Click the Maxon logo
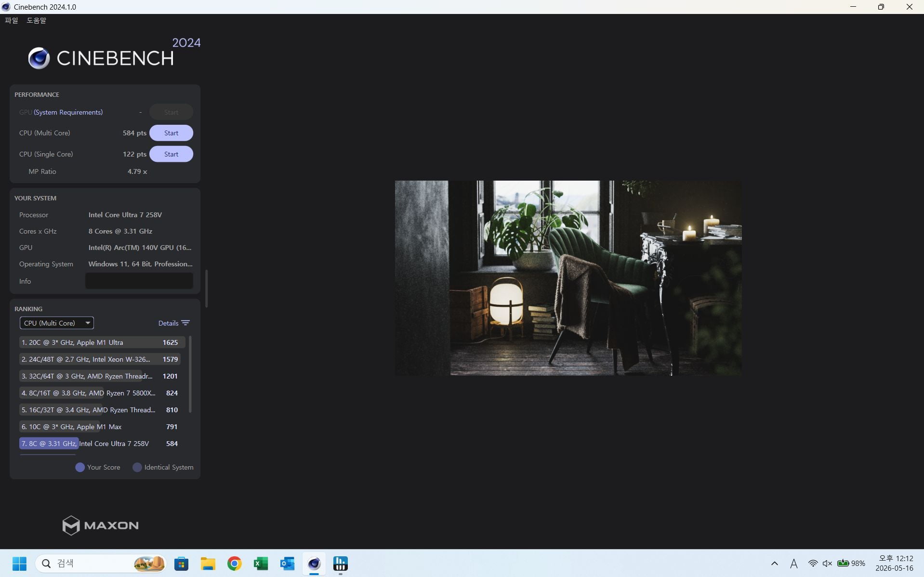Image resolution: width=924 pixels, height=577 pixels. pos(101,525)
